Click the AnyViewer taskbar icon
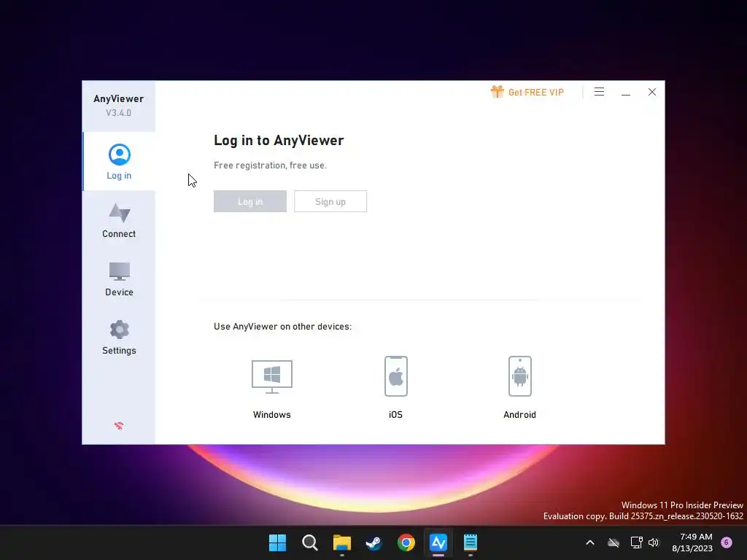 click(x=438, y=542)
